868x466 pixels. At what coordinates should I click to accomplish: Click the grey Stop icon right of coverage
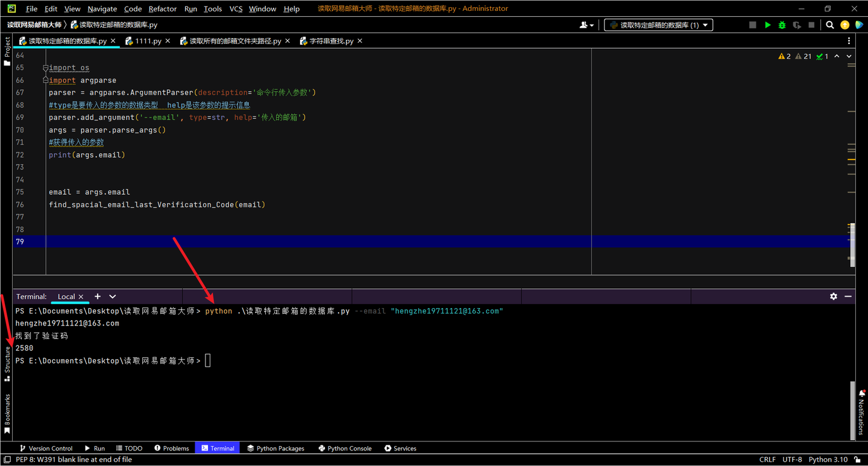point(811,25)
